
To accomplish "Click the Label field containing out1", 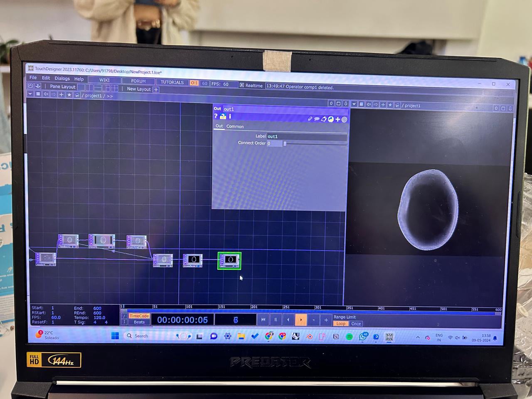I will (x=307, y=136).
